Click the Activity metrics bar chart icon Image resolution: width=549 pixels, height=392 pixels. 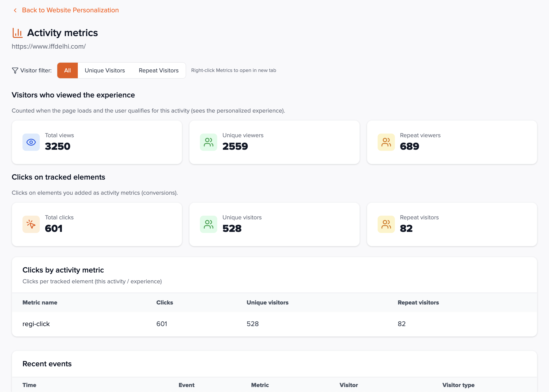[x=17, y=33]
